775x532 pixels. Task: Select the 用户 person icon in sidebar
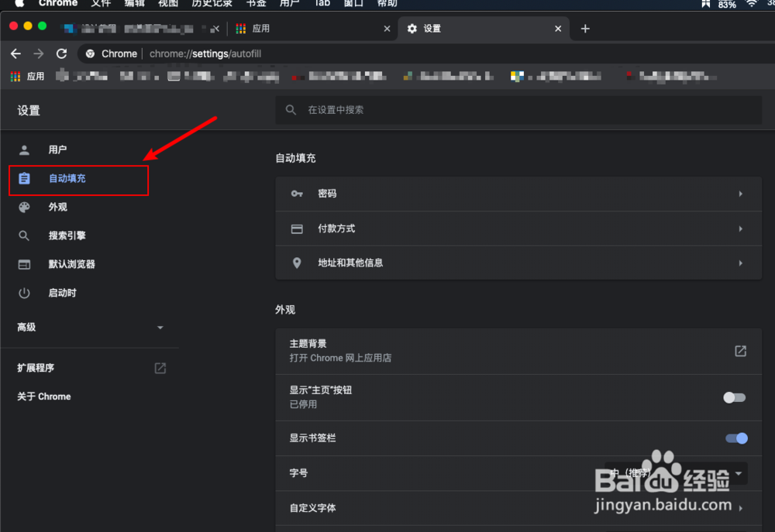click(x=24, y=149)
